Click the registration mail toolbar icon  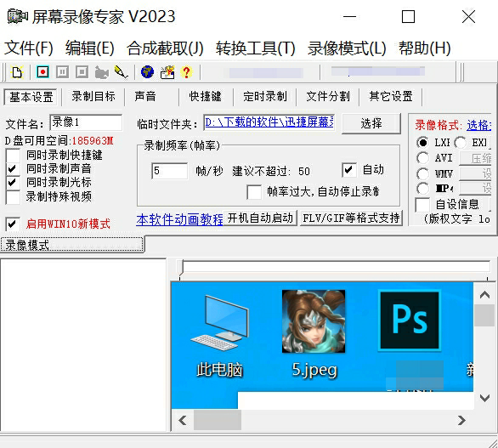coord(167,72)
